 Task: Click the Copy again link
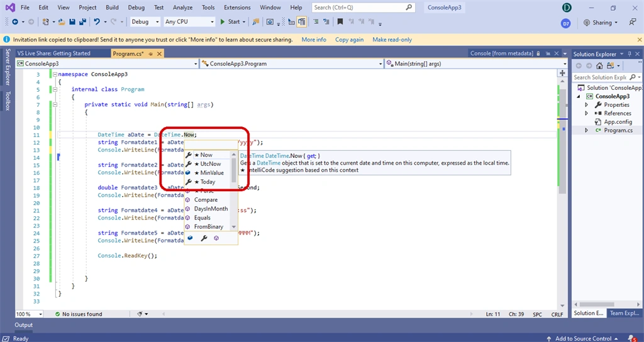349,40
